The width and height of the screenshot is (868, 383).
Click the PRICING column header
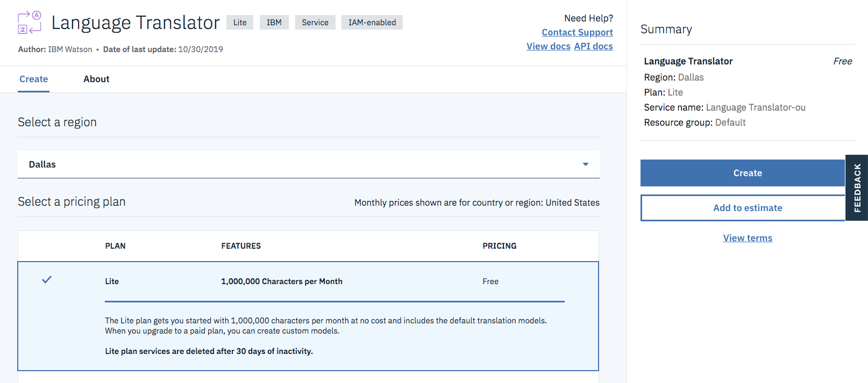[x=500, y=246]
